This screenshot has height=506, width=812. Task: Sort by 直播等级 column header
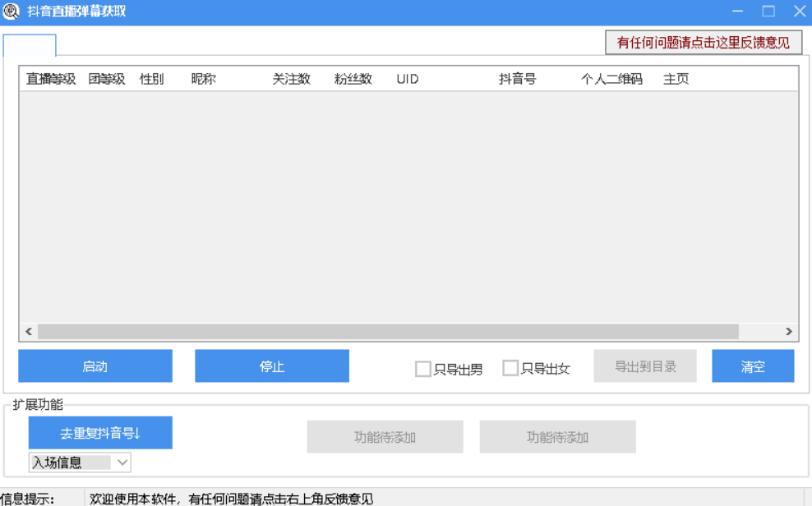coord(51,79)
